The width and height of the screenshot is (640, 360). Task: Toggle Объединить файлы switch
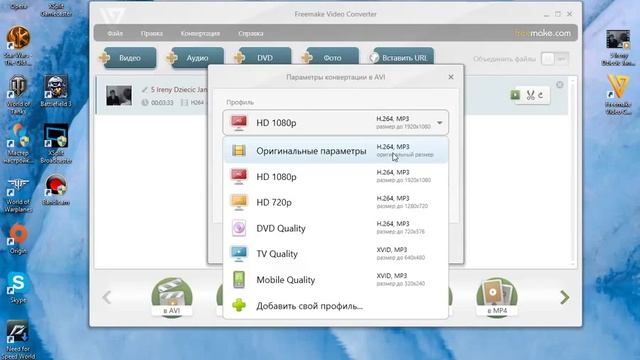(x=555, y=59)
